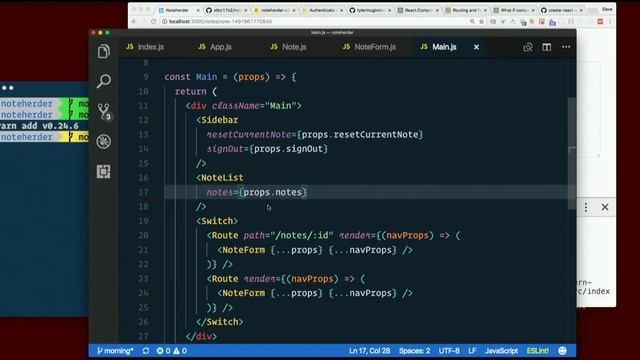Open Source Control view with badge 3
This screenshot has height=360, width=640.
104,111
